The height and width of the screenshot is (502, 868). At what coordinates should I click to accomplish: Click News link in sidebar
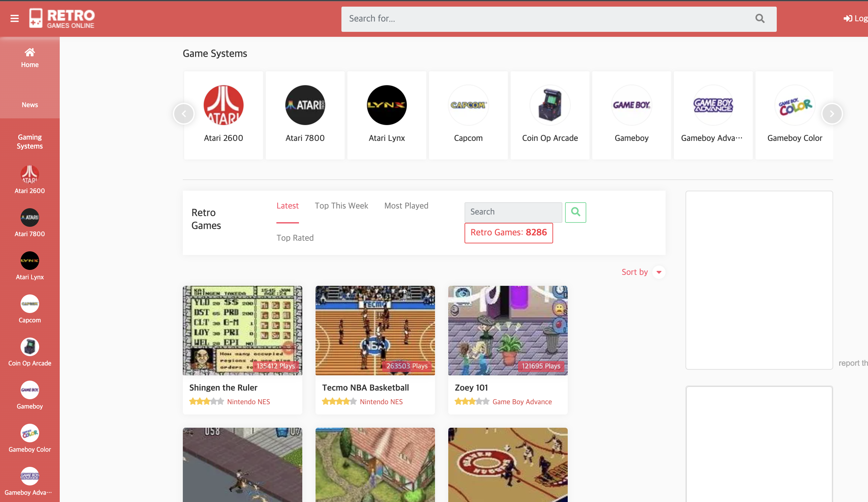pos(30,105)
